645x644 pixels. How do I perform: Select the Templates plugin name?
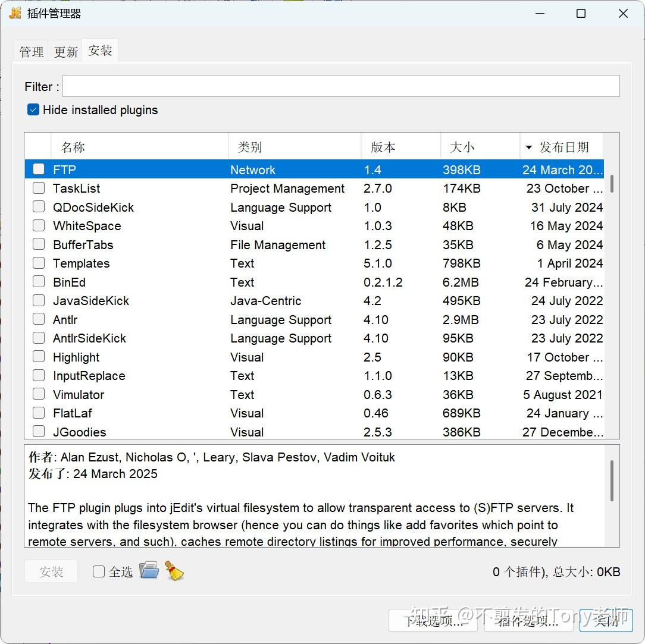pos(82,263)
